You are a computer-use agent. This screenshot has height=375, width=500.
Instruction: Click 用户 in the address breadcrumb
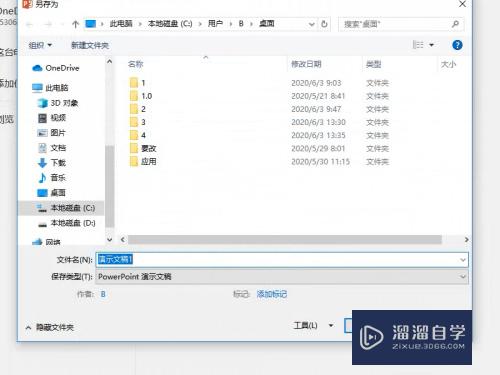coord(215,24)
